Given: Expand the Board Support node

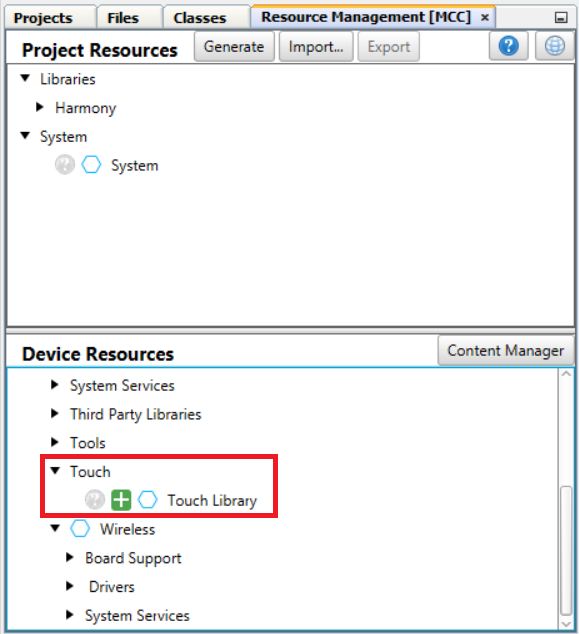Looking at the screenshot, I should click(x=70, y=558).
